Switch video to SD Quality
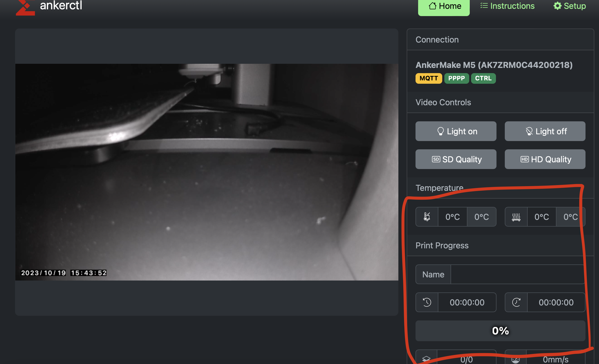The height and width of the screenshot is (364, 599). [456, 159]
